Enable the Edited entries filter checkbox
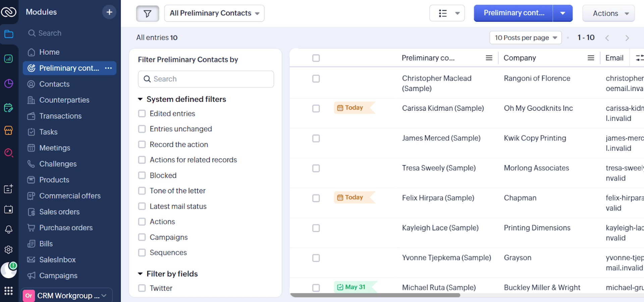 (142, 114)
